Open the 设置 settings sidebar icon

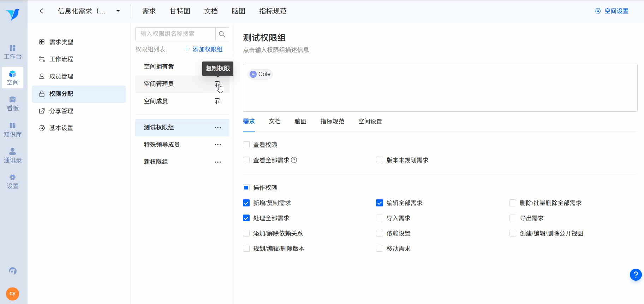(x=13, y=182)
